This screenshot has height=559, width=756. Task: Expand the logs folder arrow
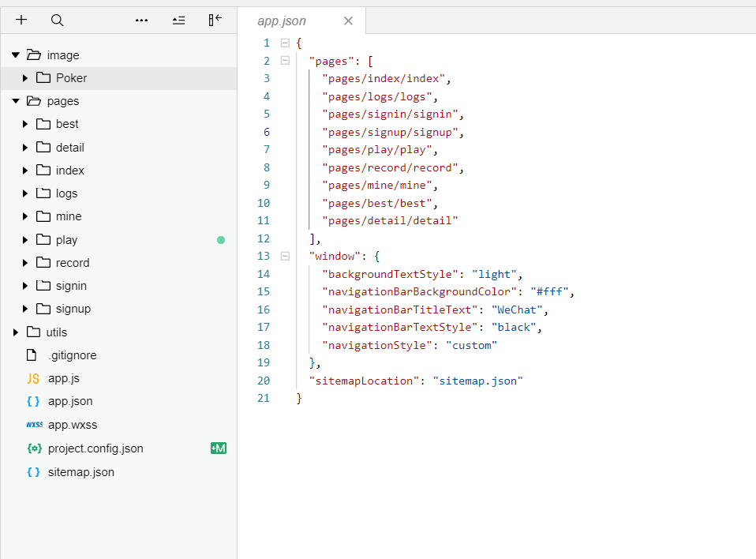coord(25,193)
